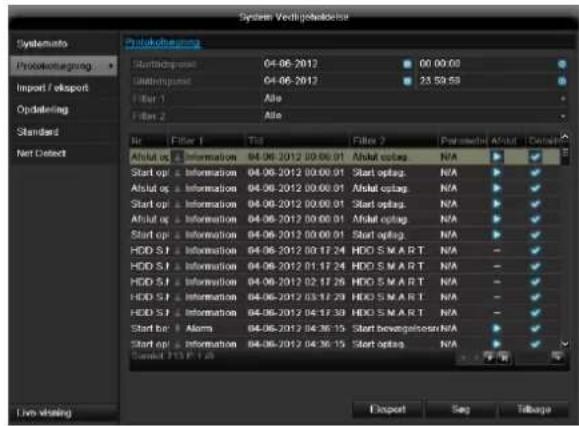Viewport: 579px width, 426px height.
Task: Select Protokolsøgning in the sidebar
Action: pyautogui.click(x=63, y=66)
